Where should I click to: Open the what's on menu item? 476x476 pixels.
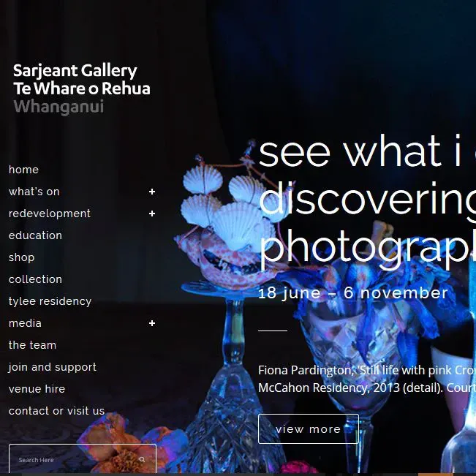(x=34, y=192)
